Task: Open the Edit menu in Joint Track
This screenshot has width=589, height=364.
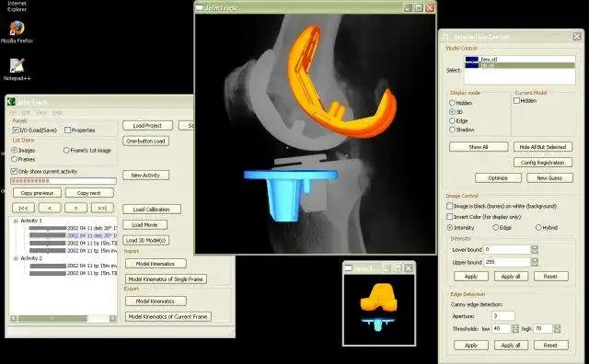Action: (x=27, y=112)
